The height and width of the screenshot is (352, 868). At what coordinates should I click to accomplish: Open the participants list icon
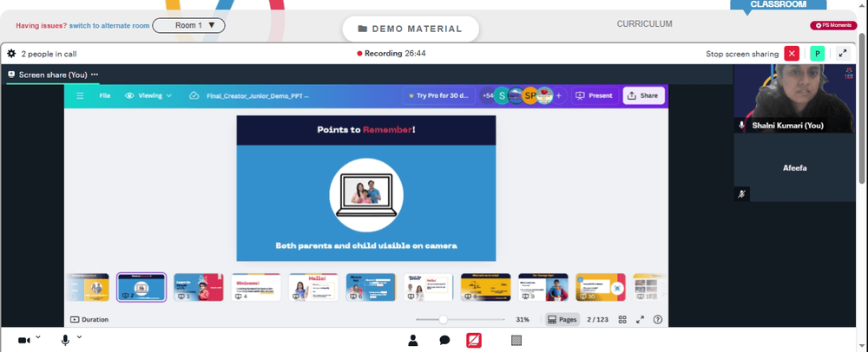point(412,341)
